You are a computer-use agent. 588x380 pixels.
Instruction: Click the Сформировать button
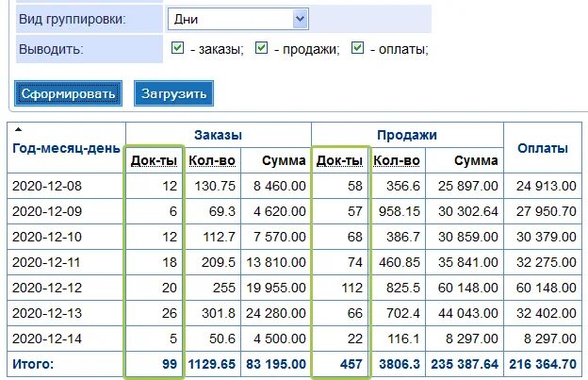(x=68, y=93)
